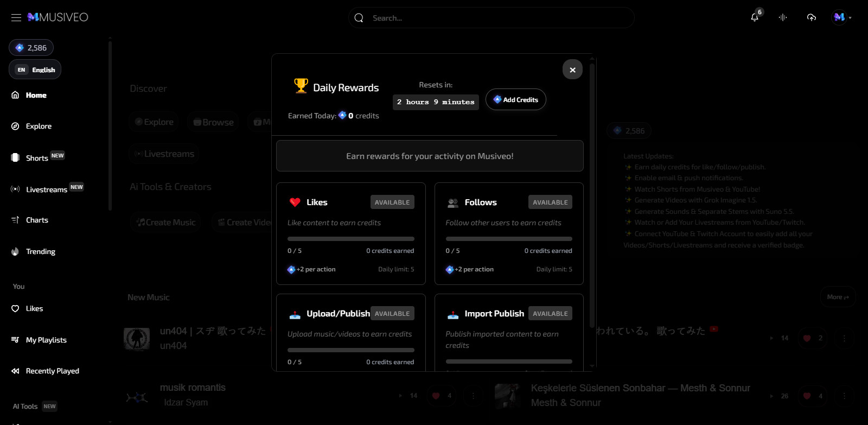
Task: Click the Likes card AVAILABLE badge
Action: [392, 202]
